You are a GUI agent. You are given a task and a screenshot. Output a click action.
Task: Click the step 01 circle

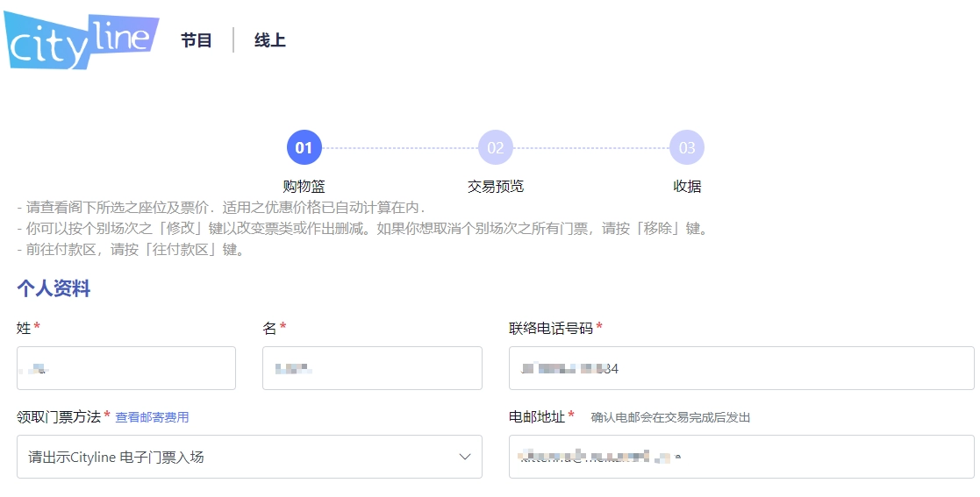[304, 148]
